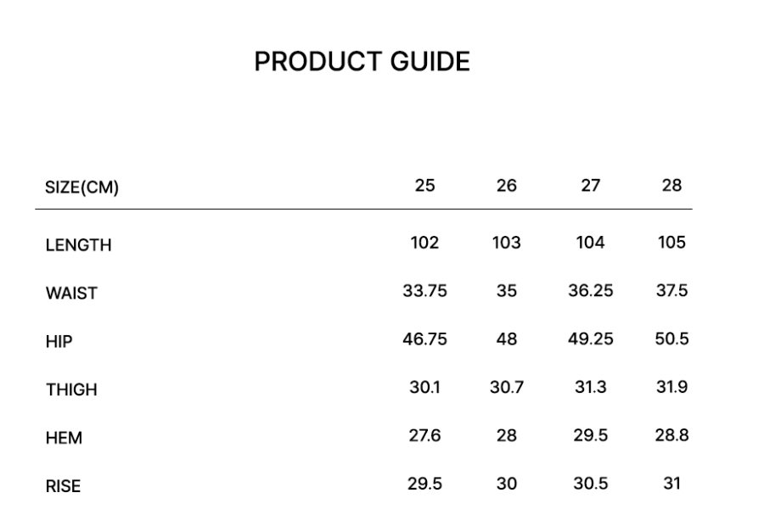Click rise value 31 for size 28
Screen dimensions: 764x532
[x=671, y=484]
